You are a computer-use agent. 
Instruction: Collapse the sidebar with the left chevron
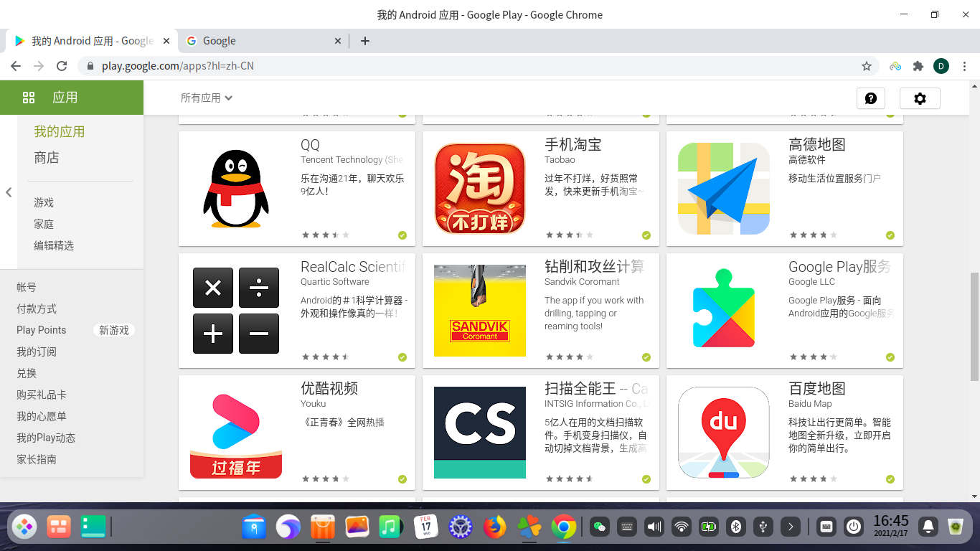click(x=9, y=192)
